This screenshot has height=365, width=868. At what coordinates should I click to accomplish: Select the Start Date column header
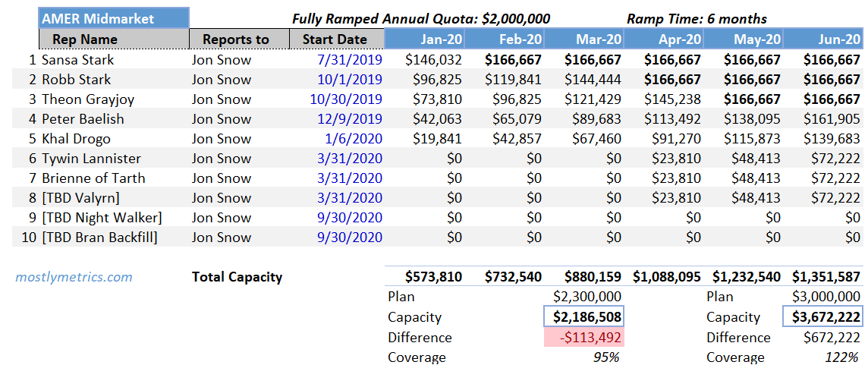[336, 39]
